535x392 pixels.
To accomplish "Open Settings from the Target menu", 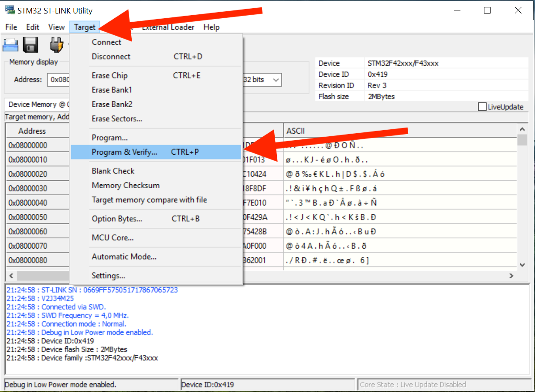I will tap(108, 276).
